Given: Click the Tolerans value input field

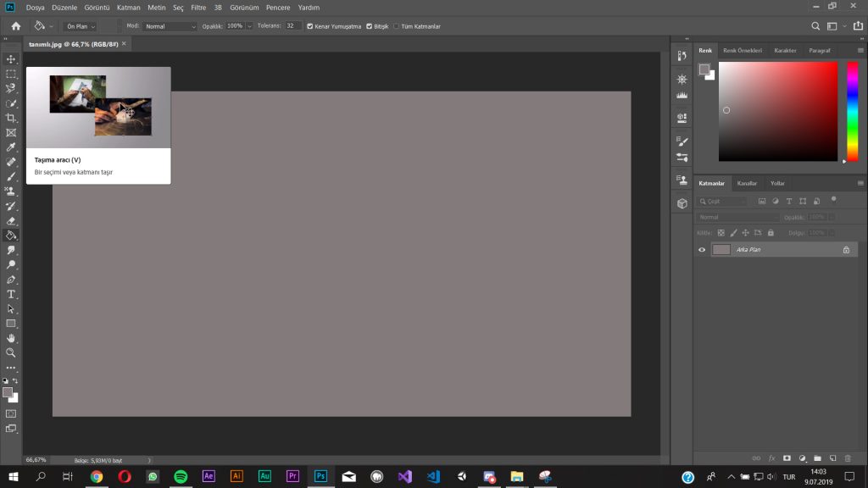Looking at the screenshot, I should 293,26.
